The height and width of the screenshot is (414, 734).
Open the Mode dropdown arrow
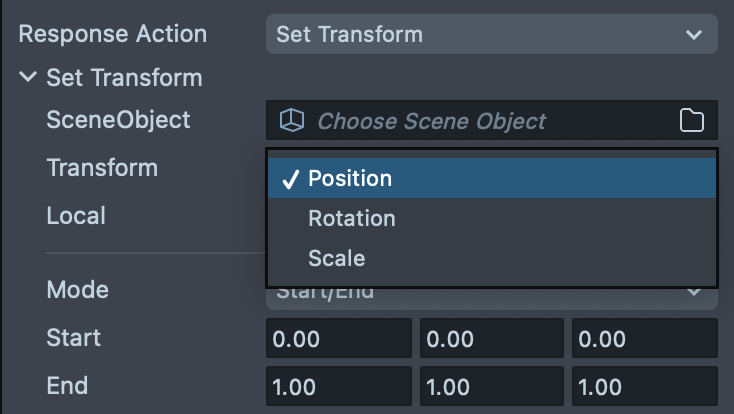695,291
